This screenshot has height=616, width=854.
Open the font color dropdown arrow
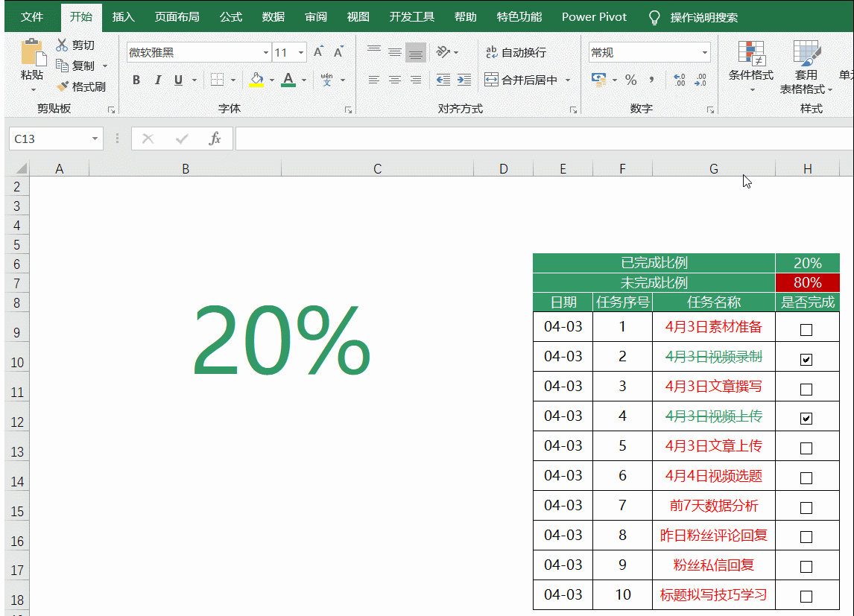(304, 80)
